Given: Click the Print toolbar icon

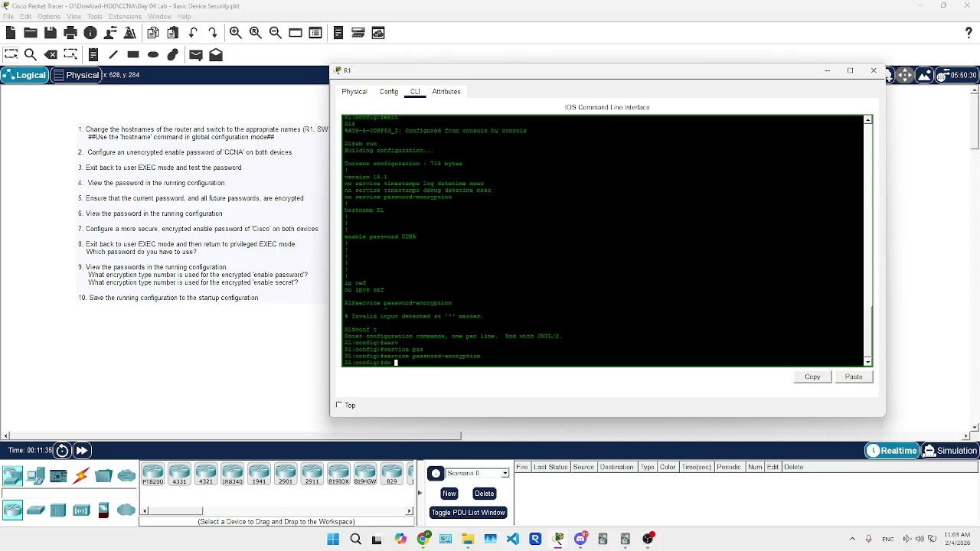Looking at the screenshot, I should point(70,33).
